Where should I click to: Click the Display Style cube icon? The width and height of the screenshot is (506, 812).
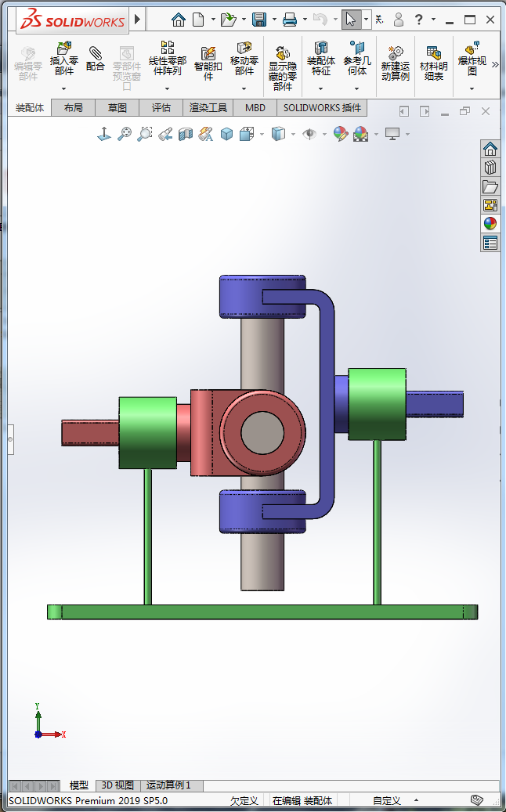pos(279,134)
